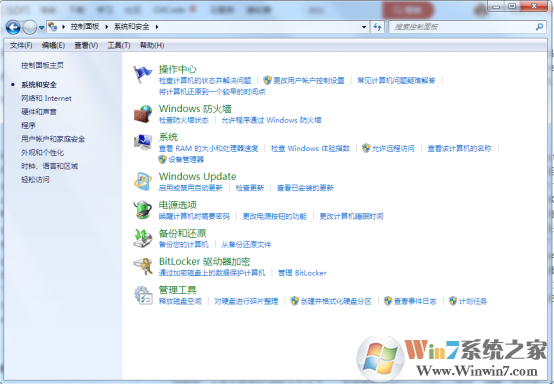The height and width of the screenshot is (385, 554).
Task: Click the computer monitor 系统 icon
Action: click(x=143, y=142)
